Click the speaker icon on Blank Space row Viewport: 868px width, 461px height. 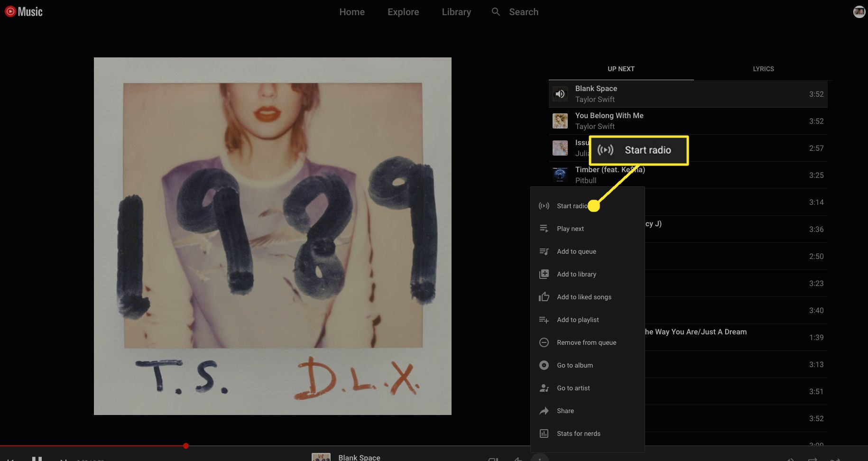tap(560, 94)
